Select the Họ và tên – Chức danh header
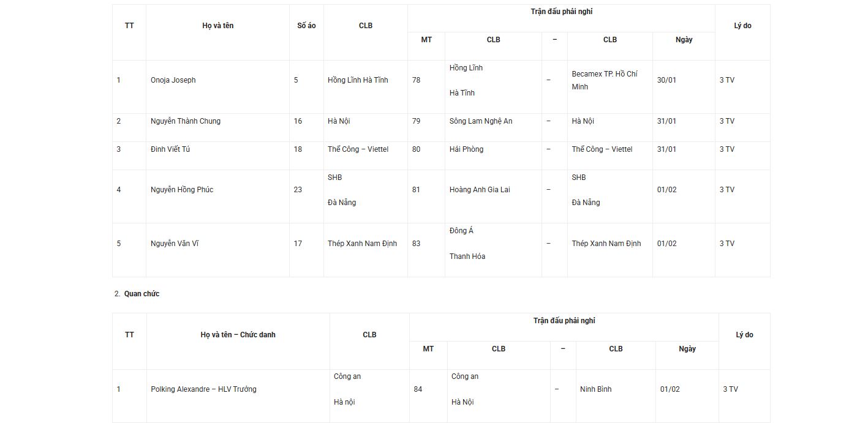The image size is (868, 423). point(238,335)
